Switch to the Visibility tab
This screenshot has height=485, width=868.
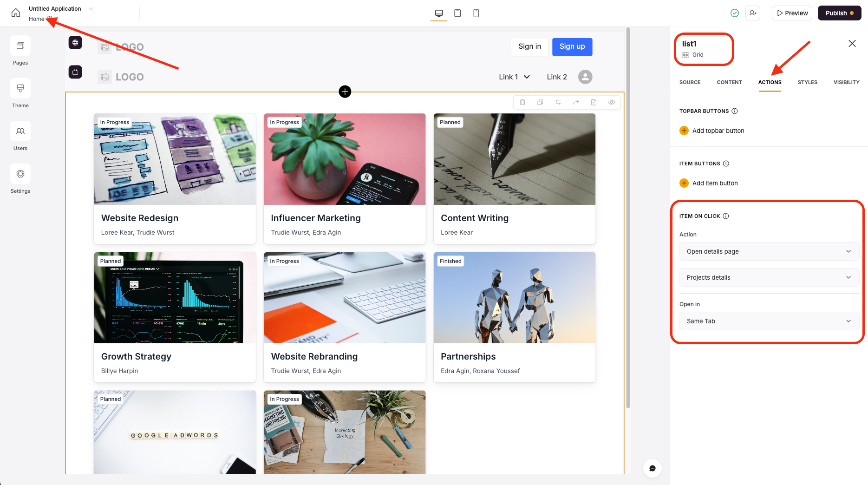pos(846,82)
